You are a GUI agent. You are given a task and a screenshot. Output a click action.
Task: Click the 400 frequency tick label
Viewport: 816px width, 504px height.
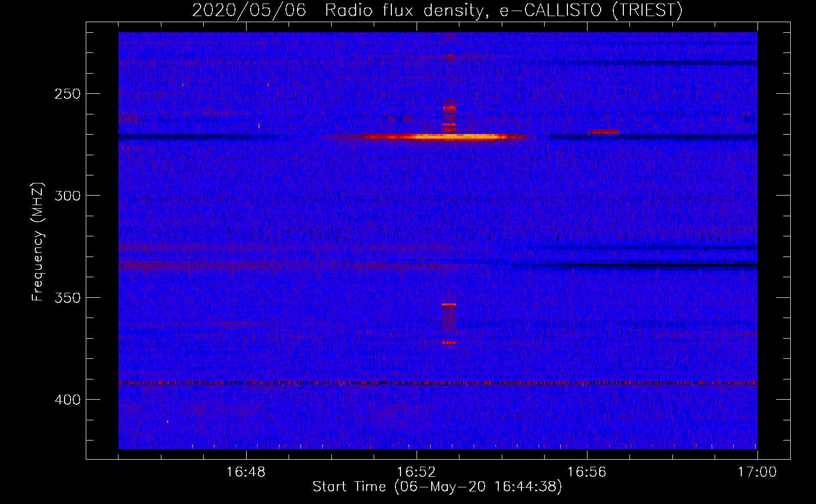(68, 400)
